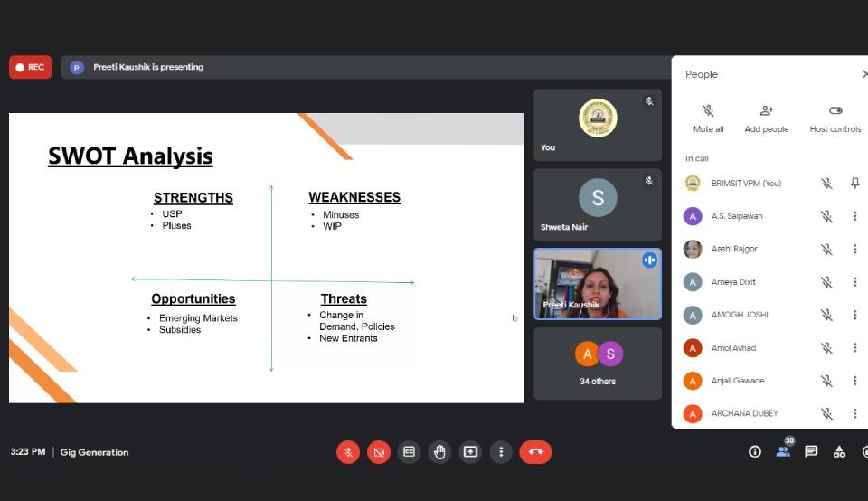The width and height of the screenshot is (868, 501).
Task: Click the Opportunities heading on slide
Action: (193, 299)
